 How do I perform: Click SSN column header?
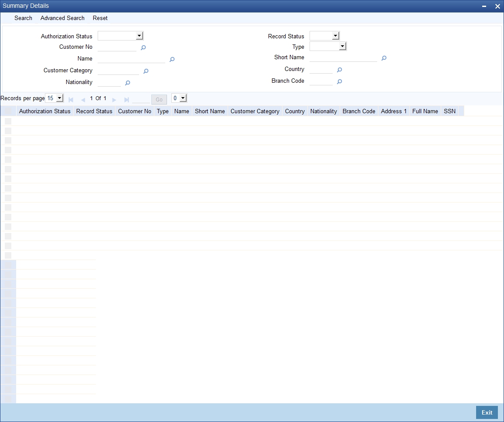coord(450,111)
